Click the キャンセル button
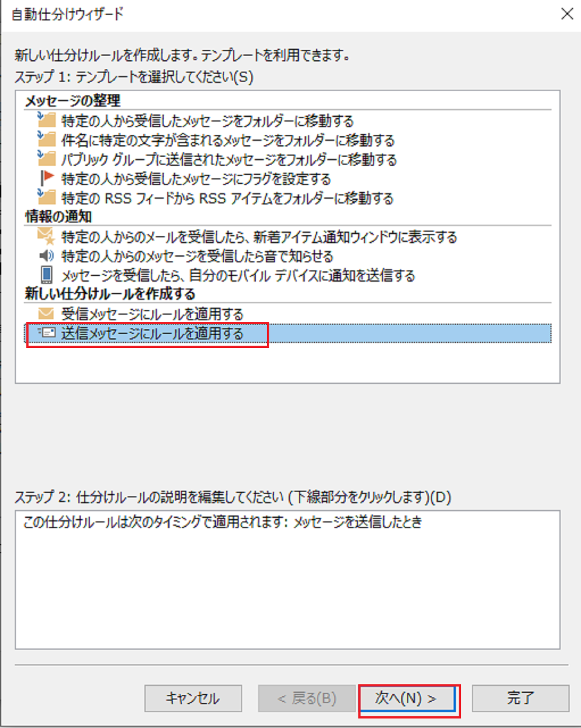 pos(193,698)
